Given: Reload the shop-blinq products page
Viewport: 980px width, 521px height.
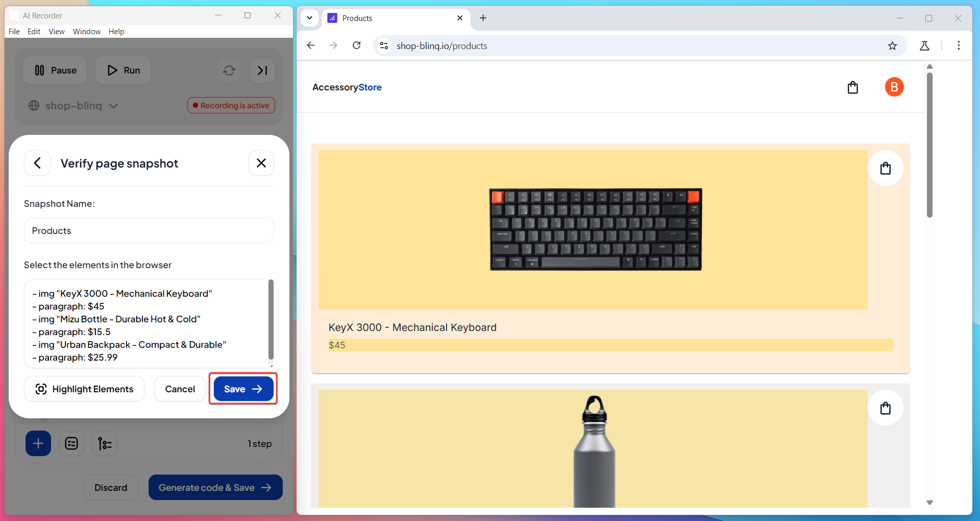Looking at the screenshot, I should [x=356, y=45].
